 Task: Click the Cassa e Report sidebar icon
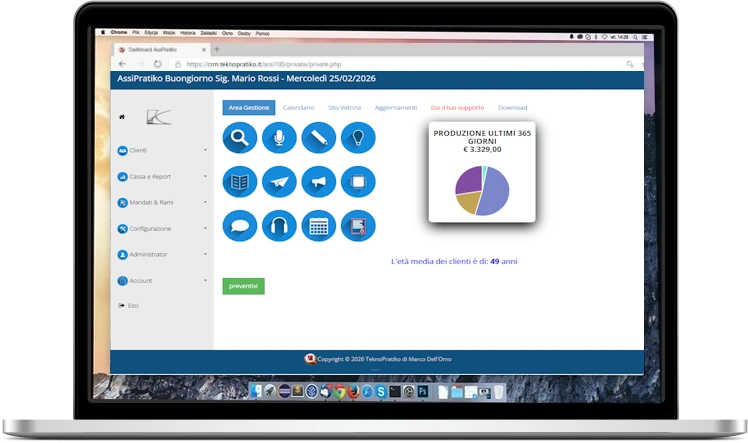[x=122, y=176]
